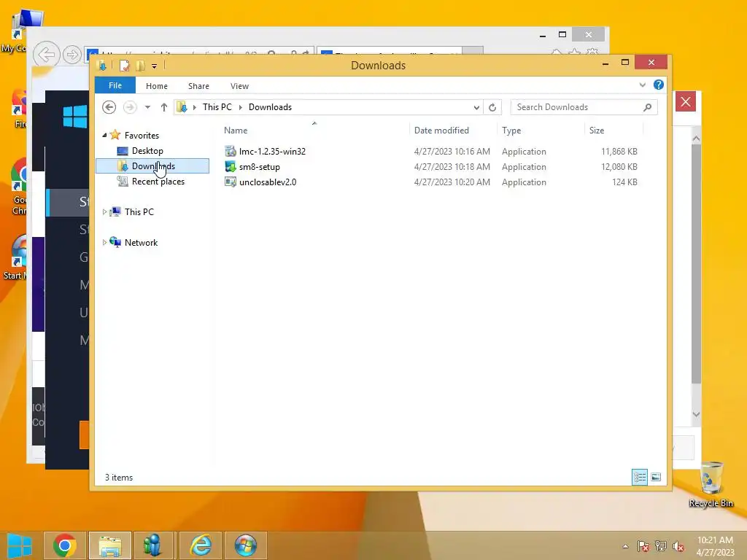Select the unclosablev2.0 file icon
The width and height of the screenshot is (747, 560).
(x=231, y=182)
